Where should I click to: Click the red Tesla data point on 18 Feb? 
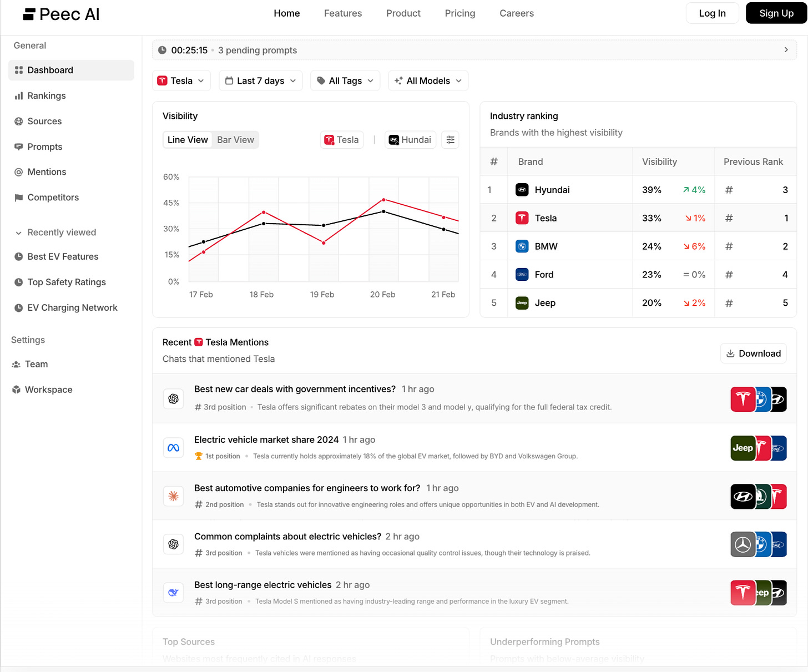264,212
